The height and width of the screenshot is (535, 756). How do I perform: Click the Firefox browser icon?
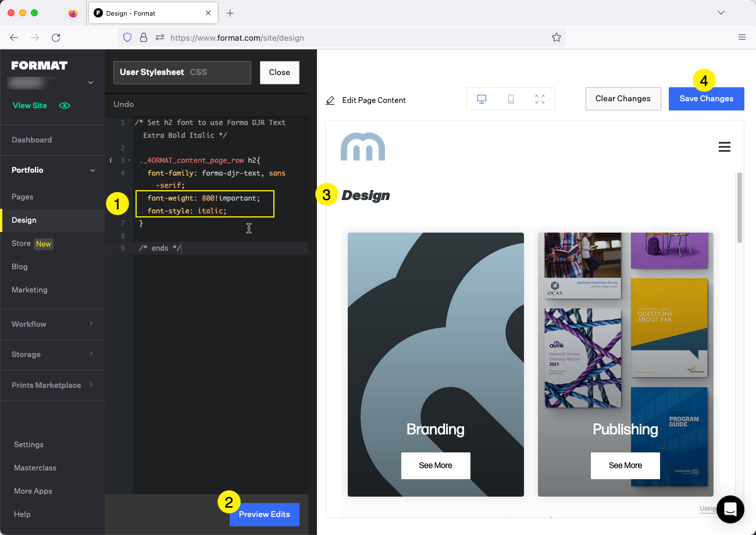[x=73, y=13]
